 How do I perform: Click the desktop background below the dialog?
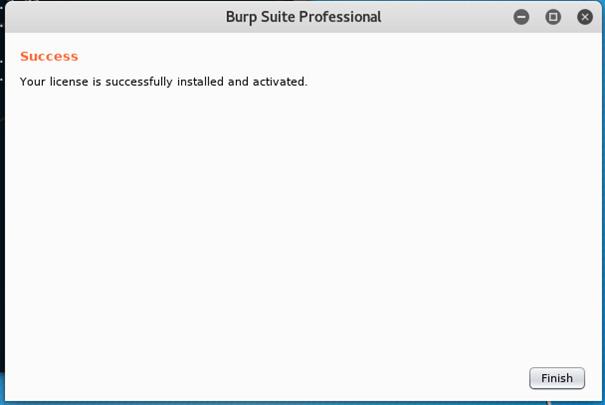click(x=300, y=402)
